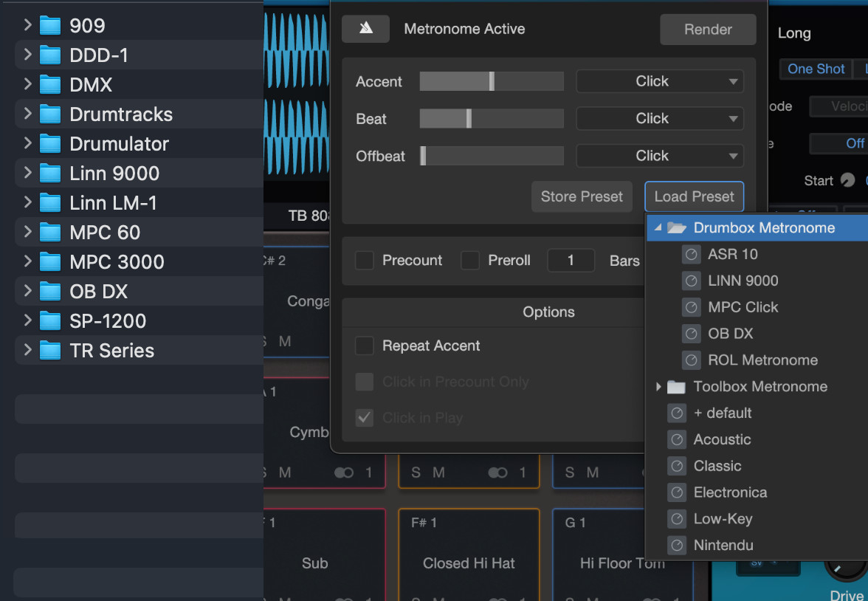The height and width of the screenshot is (601, 868).
Task: Toggle the metronome icon beside Metronome Active
Action: coord(365,29)
